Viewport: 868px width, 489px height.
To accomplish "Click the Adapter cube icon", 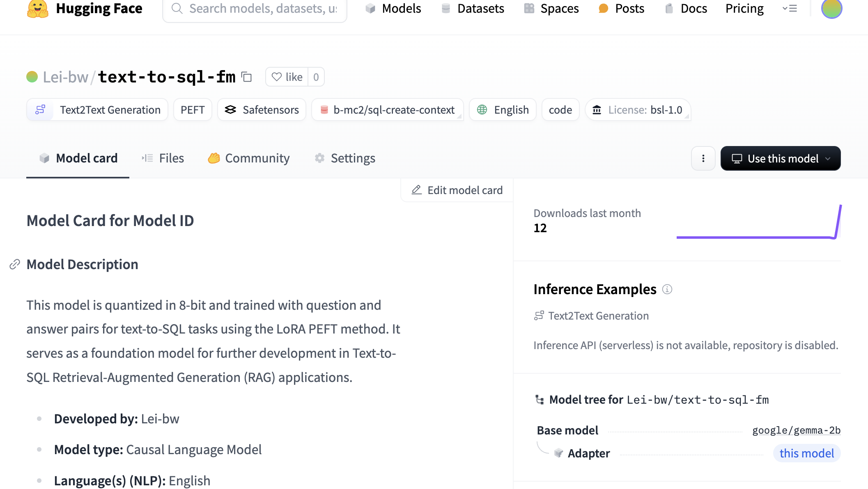I will click(558, 453).
